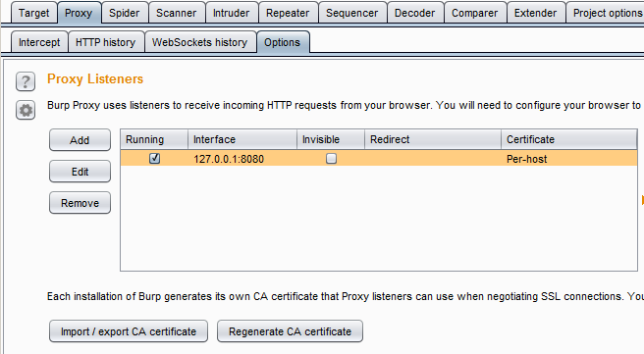Open the Spider tab
This screenshot has width=644, height=354.
click(124, 13)
